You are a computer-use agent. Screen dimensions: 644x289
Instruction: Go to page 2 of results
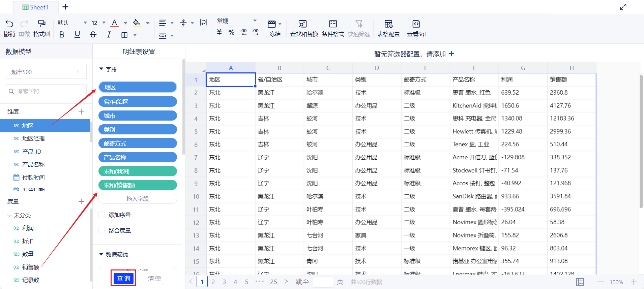point(213,282)
